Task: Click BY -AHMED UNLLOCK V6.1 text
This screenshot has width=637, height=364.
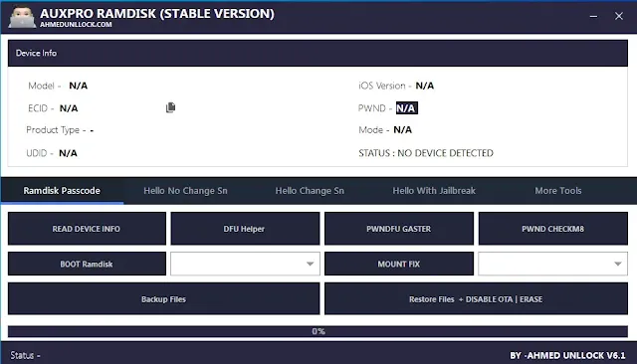Action: click(x=567, y=355)
